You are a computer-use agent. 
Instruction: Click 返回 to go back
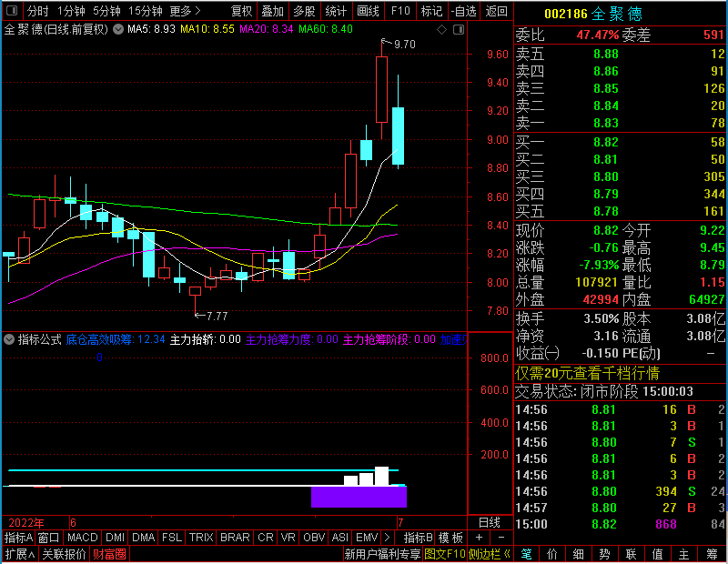tap(496, 11)
